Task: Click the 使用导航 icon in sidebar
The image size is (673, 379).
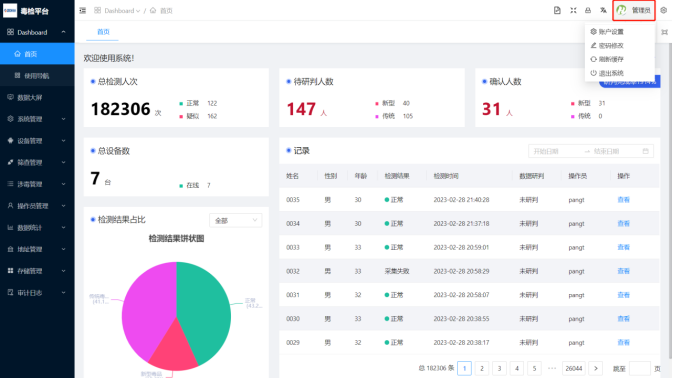Action: point(17,76)
